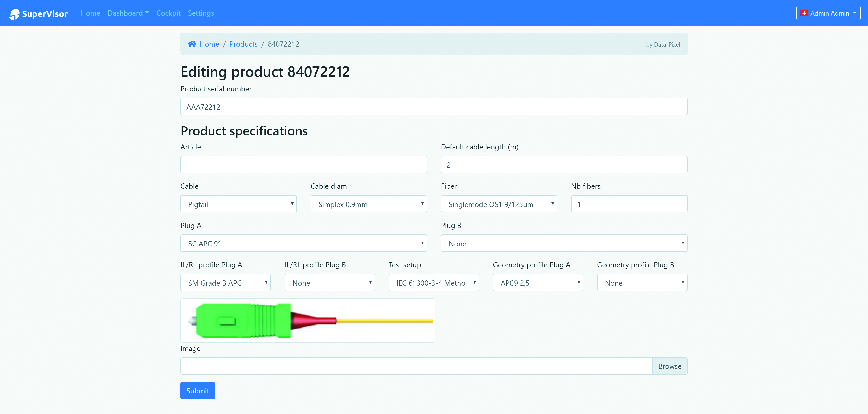Screen dimensions: 868x414
Task: Click the Home breadcrumb link
Action: coord(209,44)
